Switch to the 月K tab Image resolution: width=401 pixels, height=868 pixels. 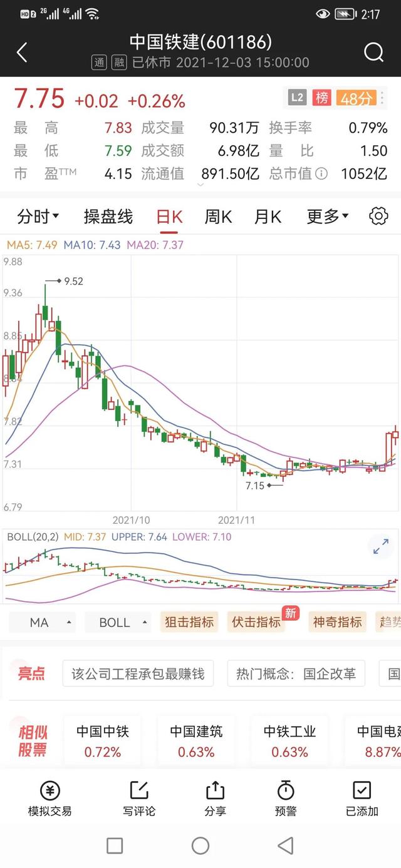pos(268,217)
